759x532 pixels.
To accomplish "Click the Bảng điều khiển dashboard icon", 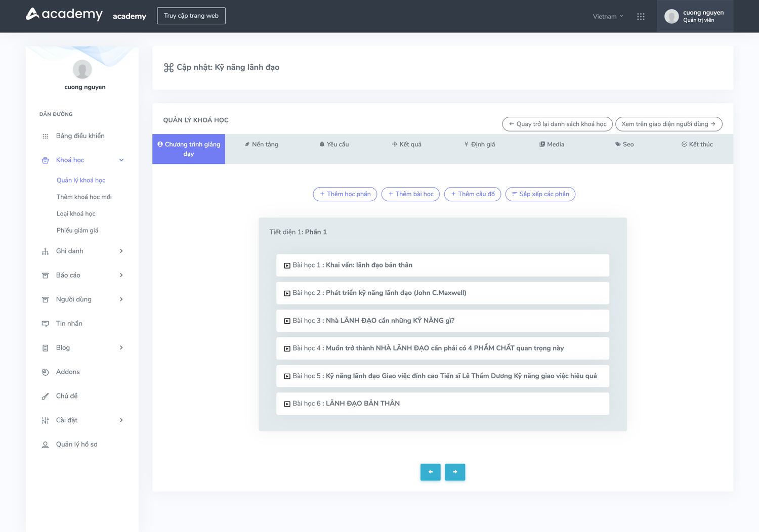I will coord(45,136).
